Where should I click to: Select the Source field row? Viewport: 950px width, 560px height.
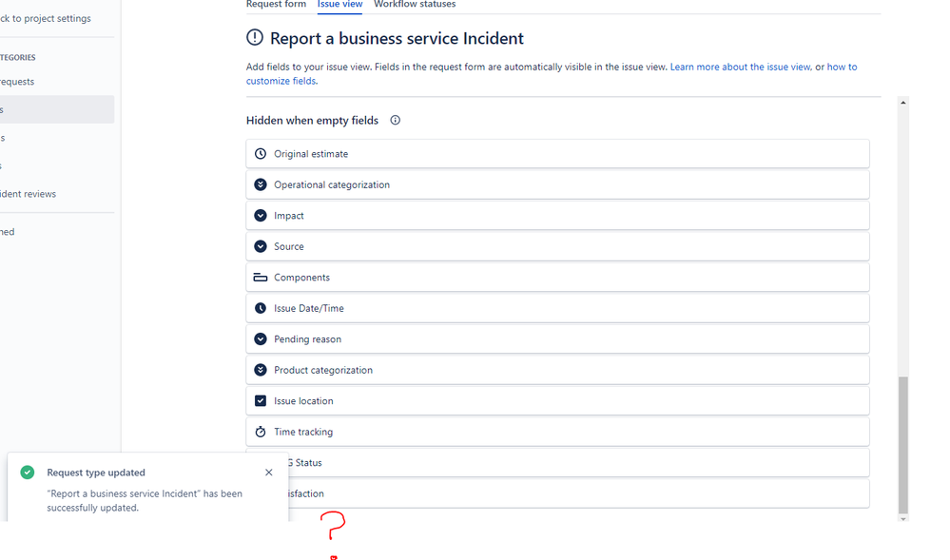tap(557, 246)
